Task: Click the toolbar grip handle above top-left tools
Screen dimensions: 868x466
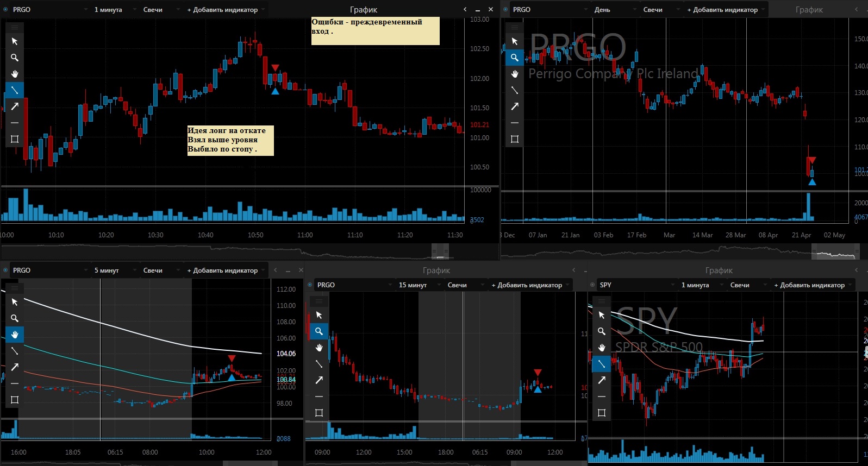Action: (15, 27)
